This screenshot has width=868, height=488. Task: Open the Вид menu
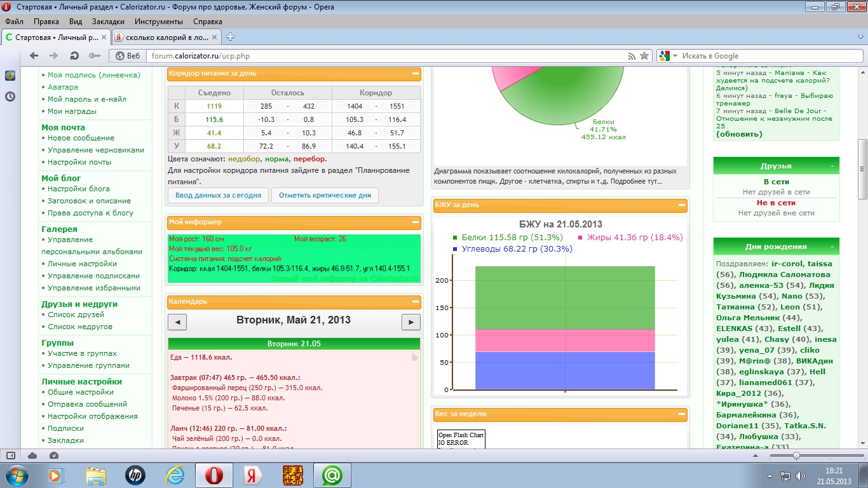(x=76, y=21)
